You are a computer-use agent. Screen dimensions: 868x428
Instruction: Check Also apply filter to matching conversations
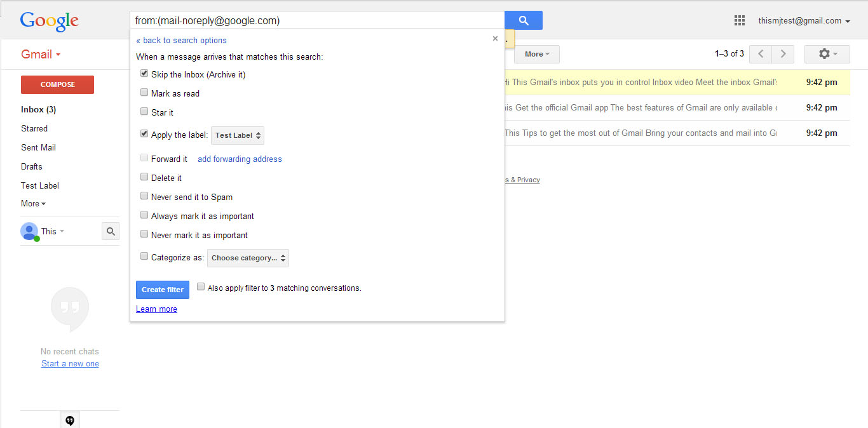tap(201, 287)
